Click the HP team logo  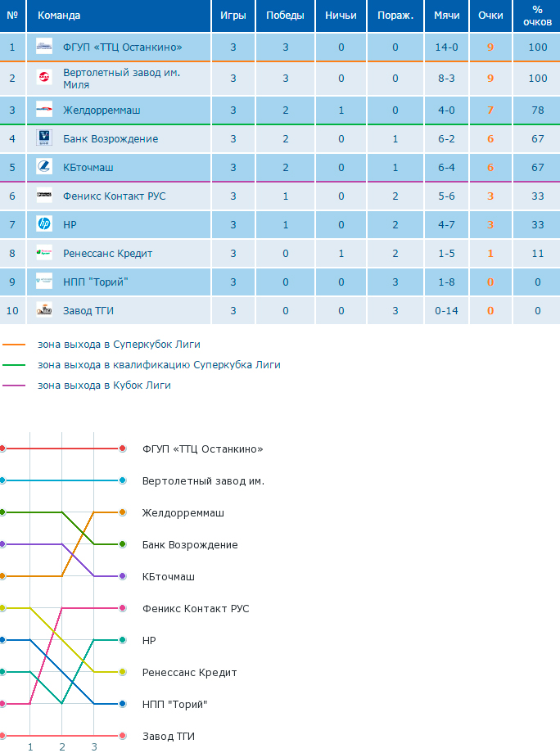point(44,223)
